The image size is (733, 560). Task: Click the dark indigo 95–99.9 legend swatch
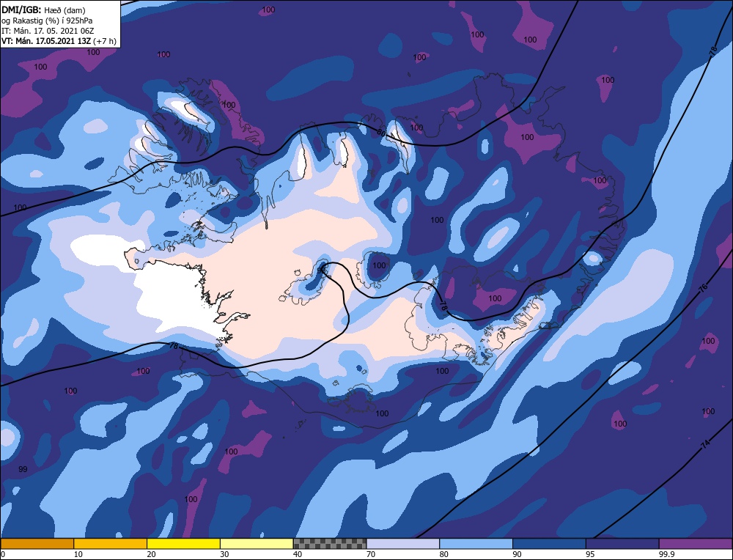[622, 543]
